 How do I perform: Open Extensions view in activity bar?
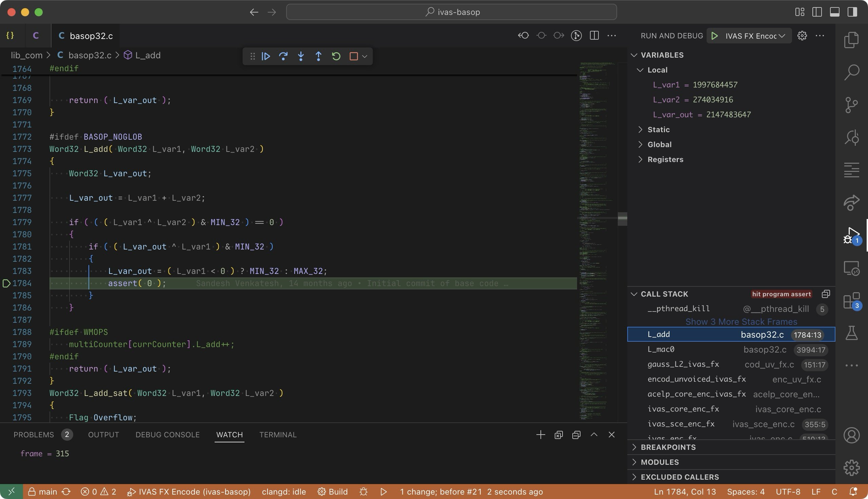[x=851, y=301]
